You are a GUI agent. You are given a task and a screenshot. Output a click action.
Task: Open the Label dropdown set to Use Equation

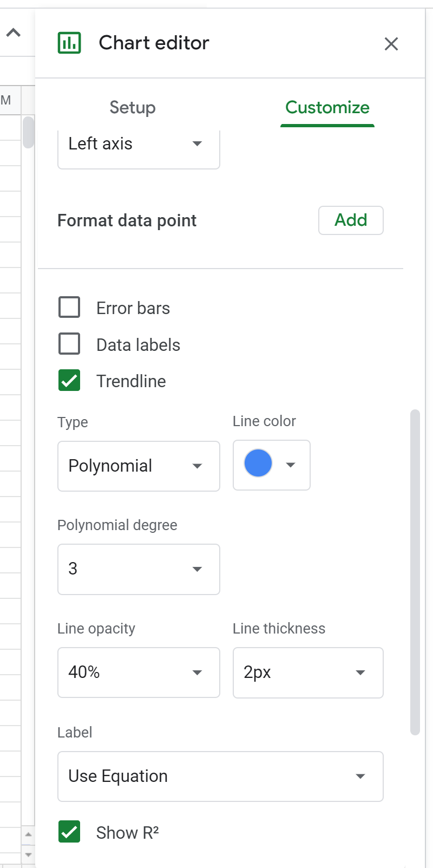(220, 776)
